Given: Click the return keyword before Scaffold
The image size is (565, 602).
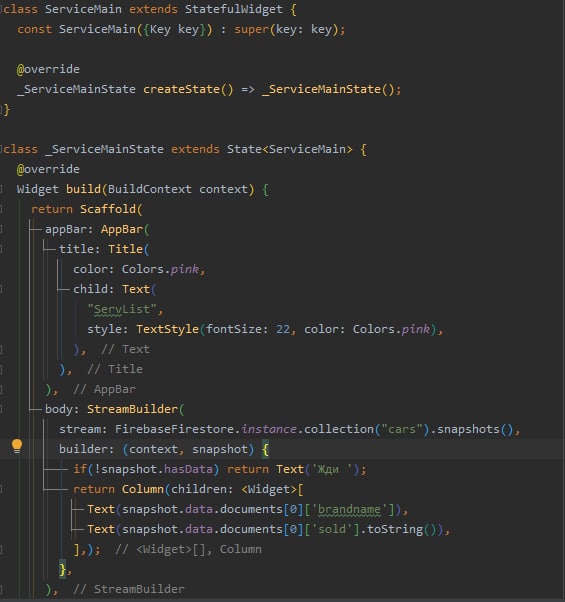Looking at the screenshot, I should point(52,209).
